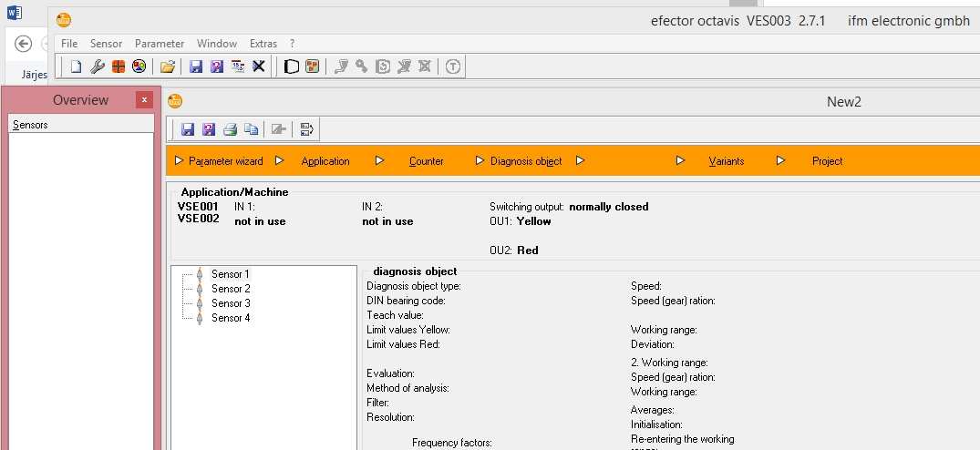Screen dimensions: 980x450
Task: Open a file with the folder icon
Action: pos(167,66)
